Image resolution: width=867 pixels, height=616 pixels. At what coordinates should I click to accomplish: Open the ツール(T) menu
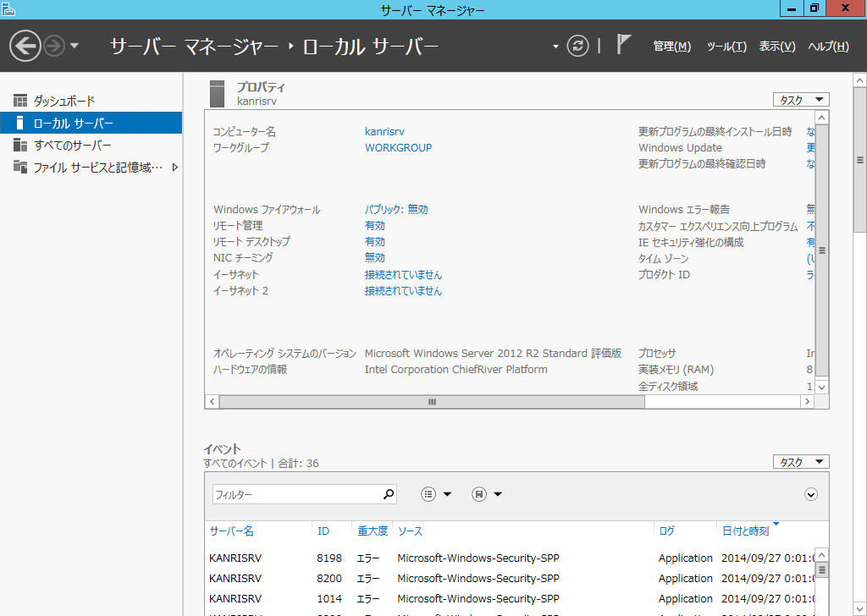[x=726, y=47]
